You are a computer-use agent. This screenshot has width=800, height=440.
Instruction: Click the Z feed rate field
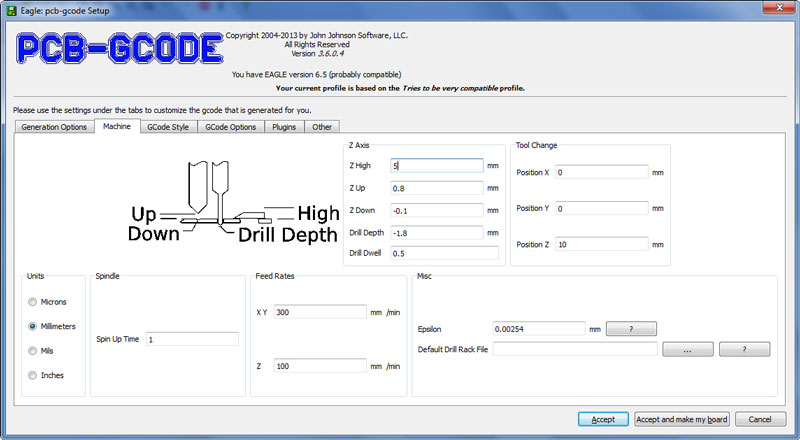[x=320, y=366]
